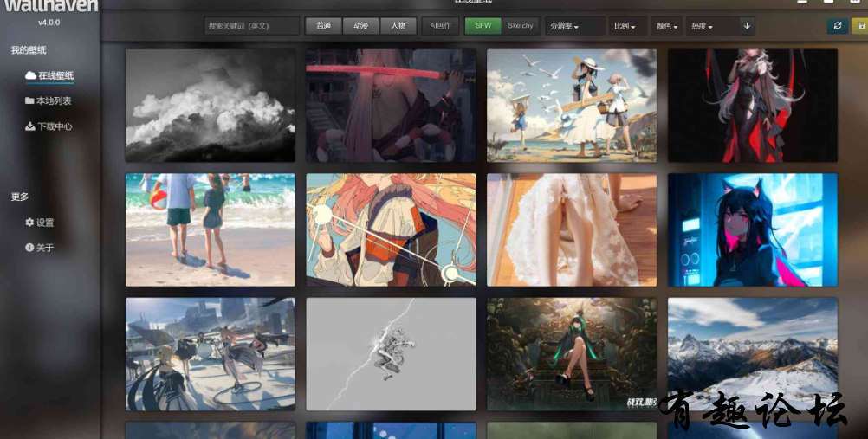Click the folder icon beside 本地列表

[30, 100]
